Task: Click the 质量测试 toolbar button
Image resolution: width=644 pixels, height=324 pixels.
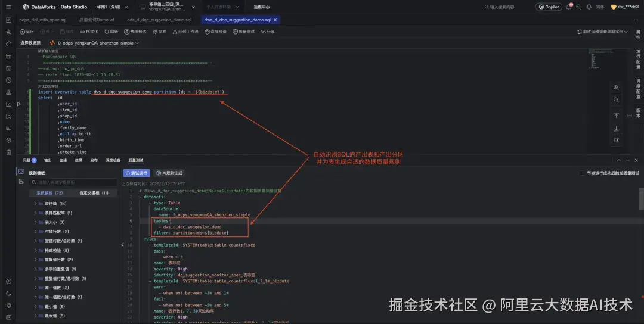Action: [x=243, y=32]
